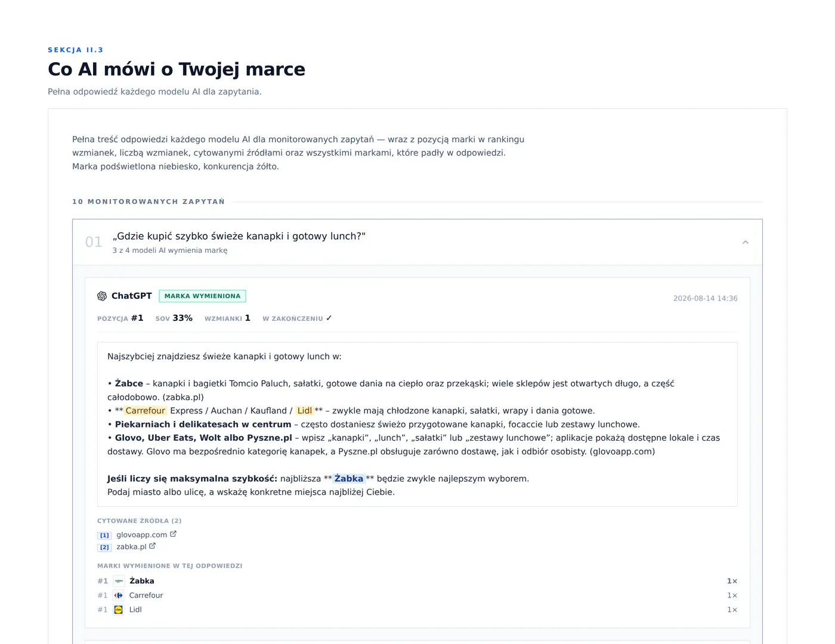Viewport: 835px width, 644px height.
Task: Open the zabka.pl source link
Action: coord(131,547)
